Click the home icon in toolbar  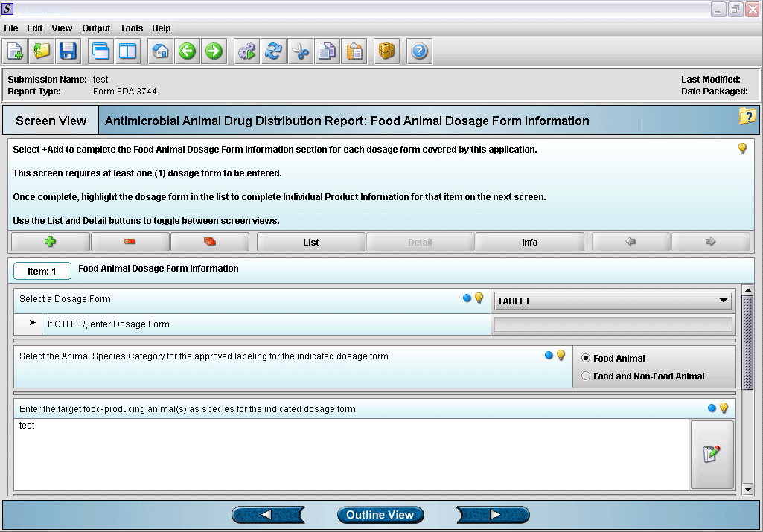160,51
